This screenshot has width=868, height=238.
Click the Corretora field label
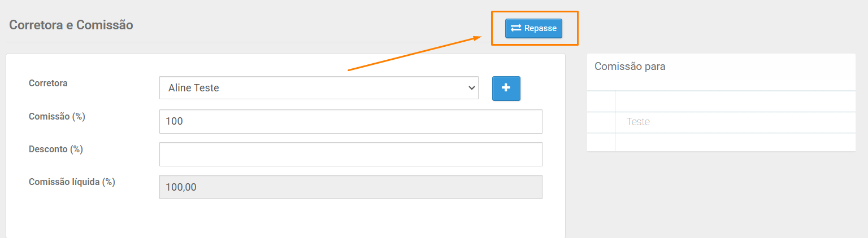(x=48, y=83)
